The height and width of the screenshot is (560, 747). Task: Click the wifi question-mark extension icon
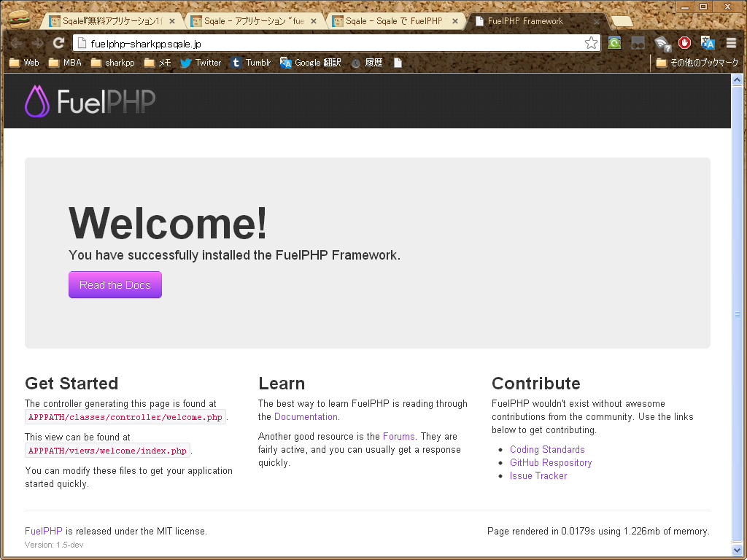(x=662, y=44)
